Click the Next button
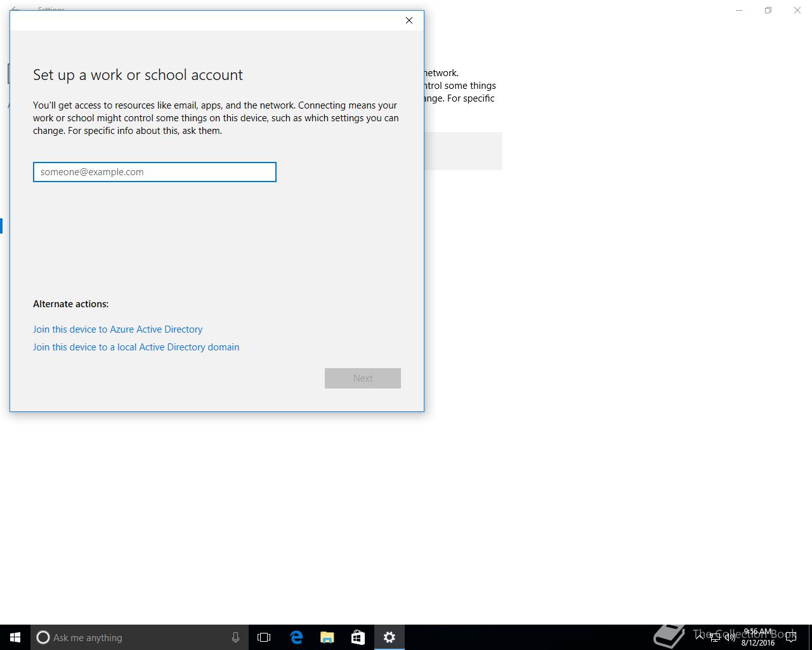This screenshot has width=812, height=650. click(x=363, y=378)
